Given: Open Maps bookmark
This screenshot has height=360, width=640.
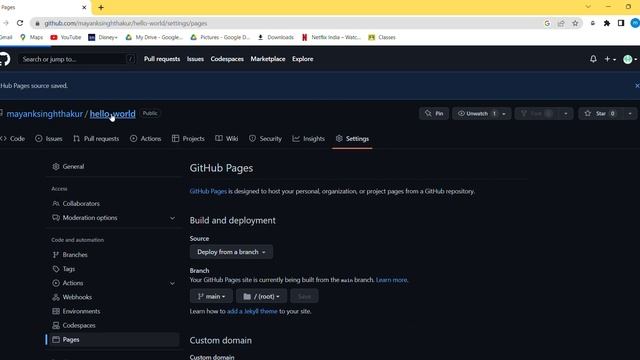Looking at the screenshot, I should click(31, 37).
